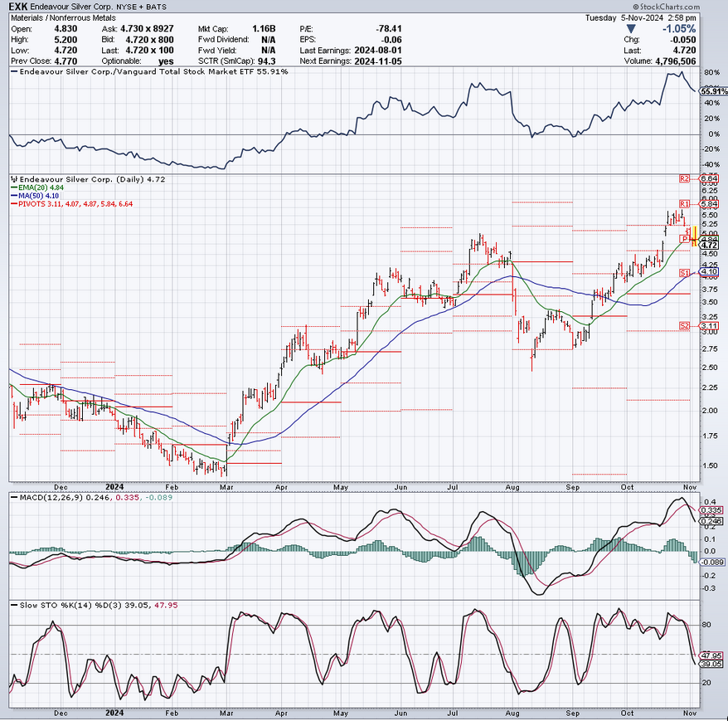Image resolution: width=728 pixels, height=721 pixels.
Task: Click the Chg value -0.050
Action: point(683,40)
